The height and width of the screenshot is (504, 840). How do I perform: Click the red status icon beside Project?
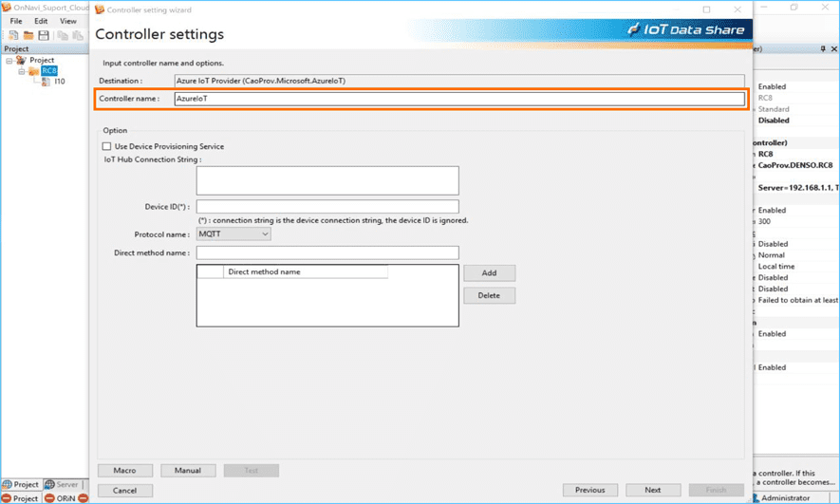(7, 498)
